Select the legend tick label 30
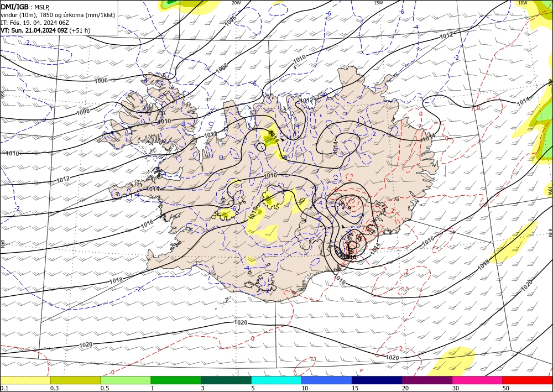 click(x=456, y=388)
